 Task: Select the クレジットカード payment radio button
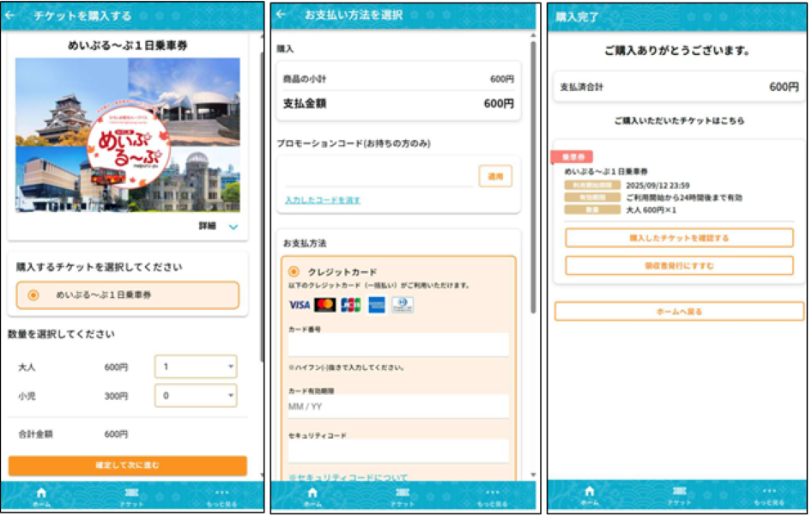294,271
